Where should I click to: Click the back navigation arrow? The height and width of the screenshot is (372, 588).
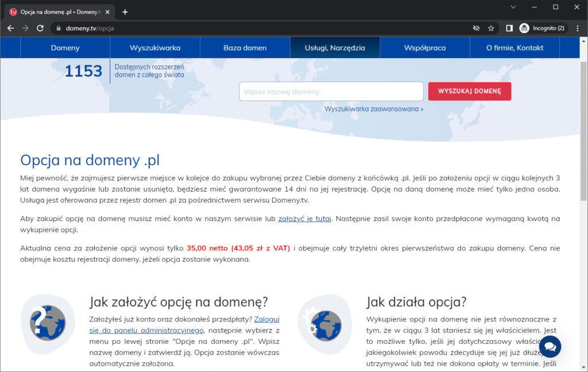[10, 27]
